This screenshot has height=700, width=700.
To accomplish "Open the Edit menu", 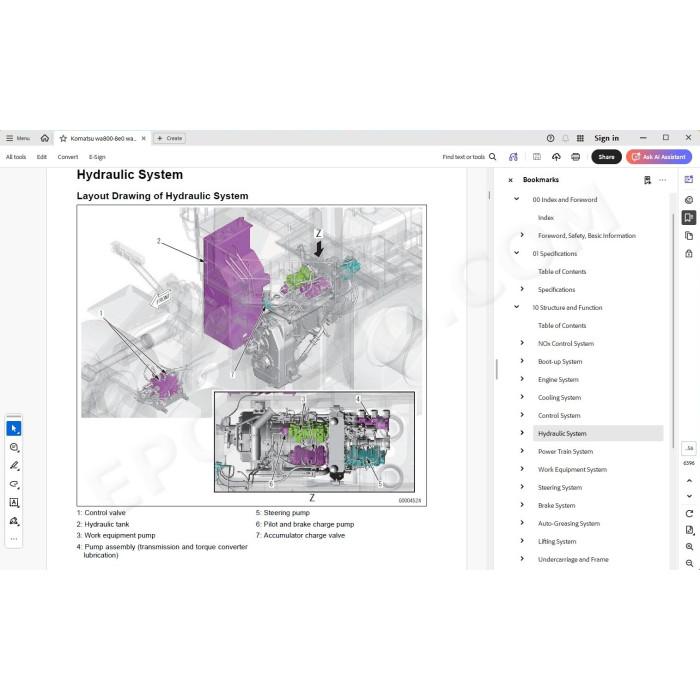I will pyautogui.click(x=42, y=157).
